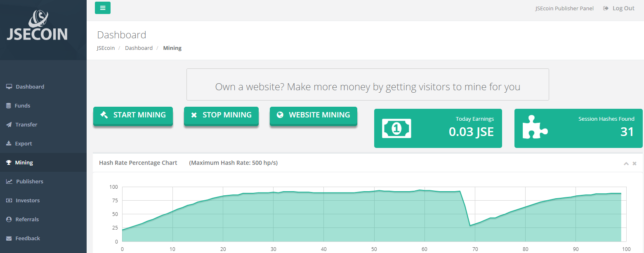
Task: Click the Maximum Hash Rate 500 hp/s text
Action: (x=234, y=163)
